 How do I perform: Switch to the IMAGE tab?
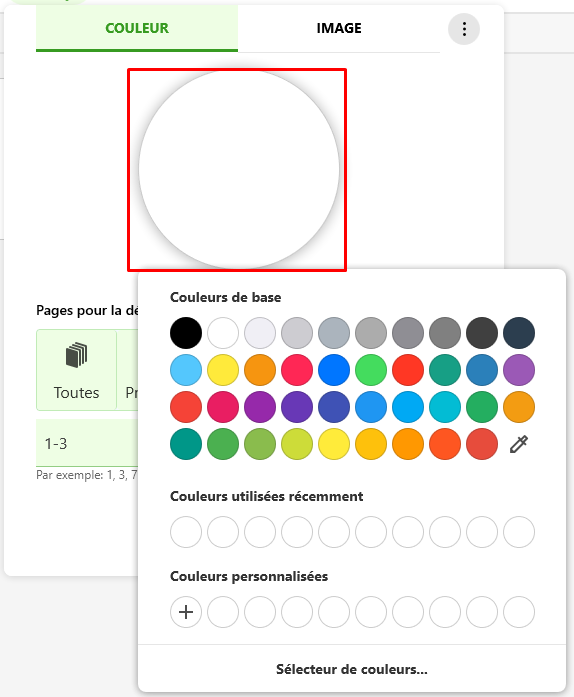(x=339, y=28)
